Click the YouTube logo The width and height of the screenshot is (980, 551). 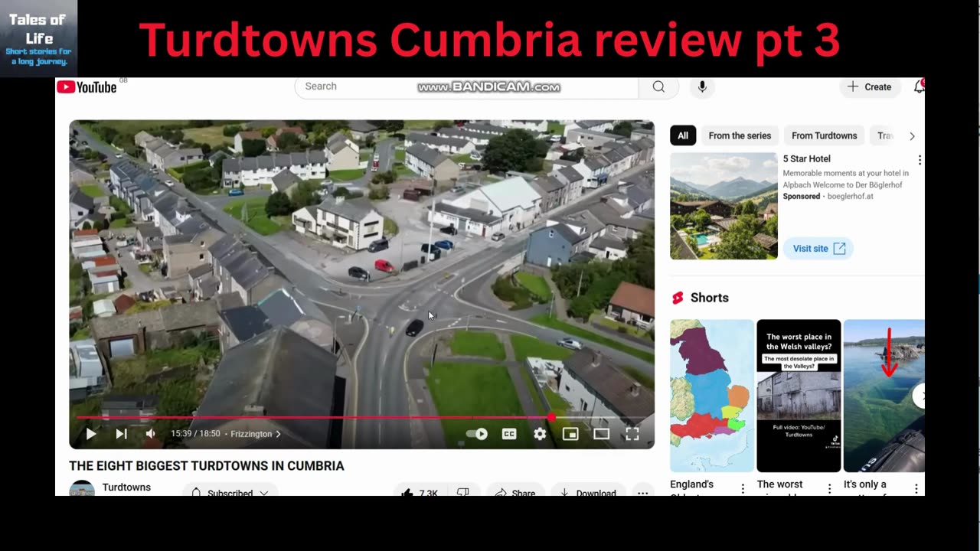(87, 87)
